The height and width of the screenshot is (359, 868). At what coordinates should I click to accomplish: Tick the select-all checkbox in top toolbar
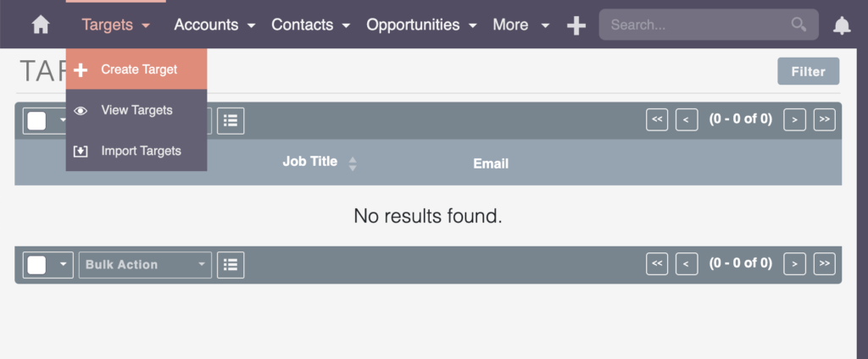tap(36, 120)
